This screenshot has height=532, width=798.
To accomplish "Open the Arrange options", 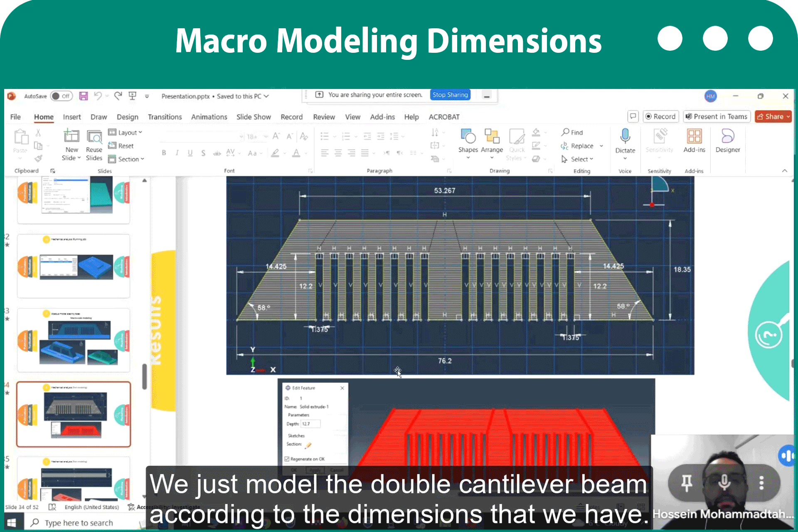I will pos(492,144).
